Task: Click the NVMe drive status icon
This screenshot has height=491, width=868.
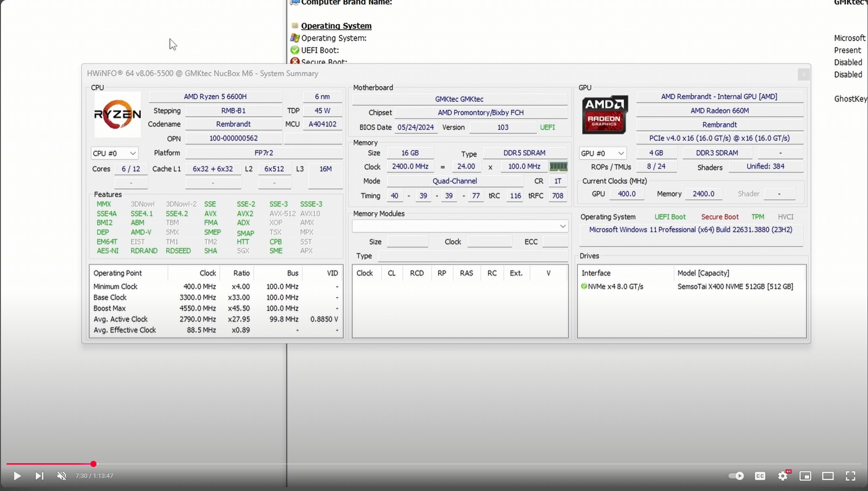Action: tap(584, 286)
